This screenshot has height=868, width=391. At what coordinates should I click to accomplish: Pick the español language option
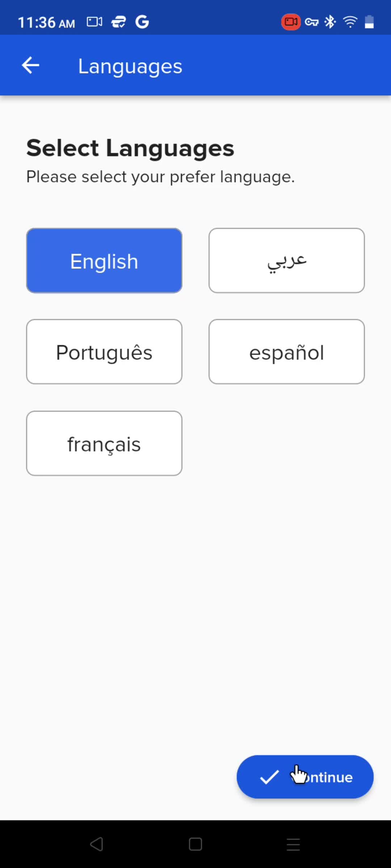pos(287,352)
